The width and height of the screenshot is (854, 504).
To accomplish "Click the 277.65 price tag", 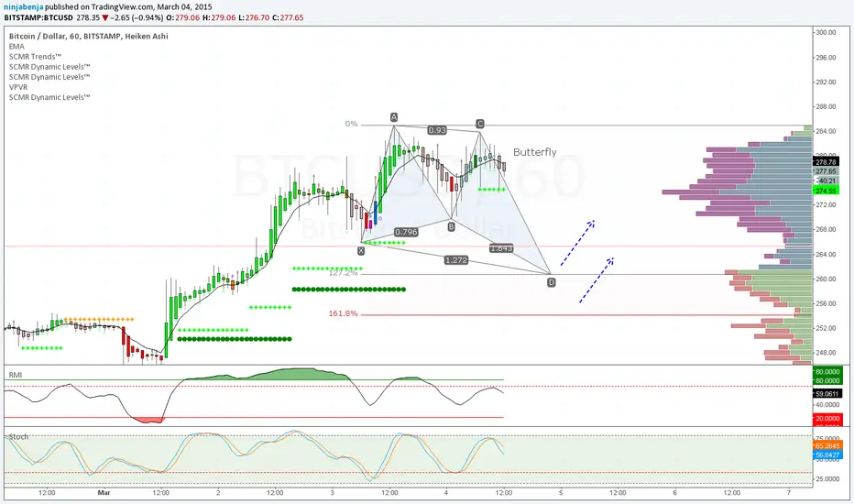I will click(x=826, y=171).
